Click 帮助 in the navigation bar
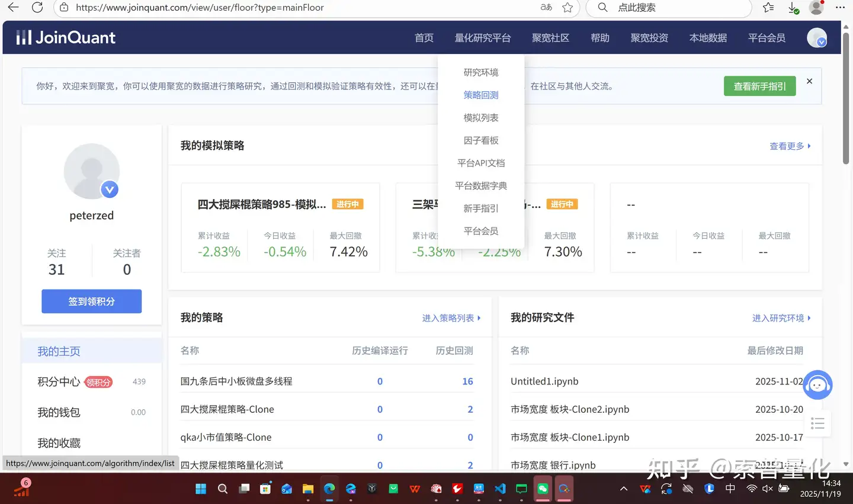 coord(600,38)
